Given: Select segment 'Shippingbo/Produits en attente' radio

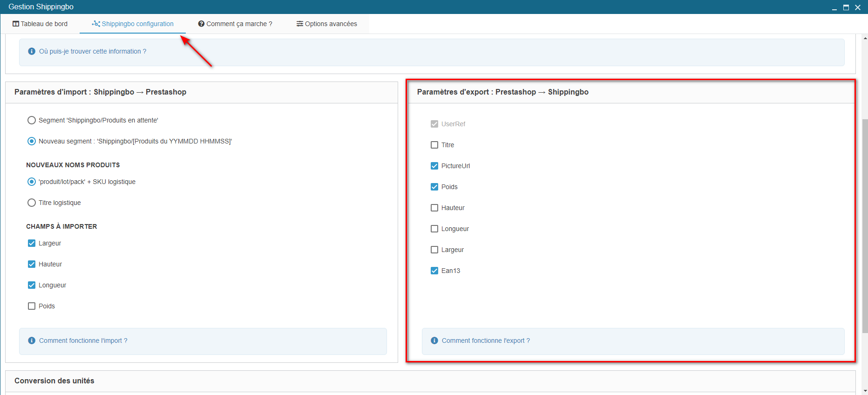Looking at the screenshot, I should 32,120.
